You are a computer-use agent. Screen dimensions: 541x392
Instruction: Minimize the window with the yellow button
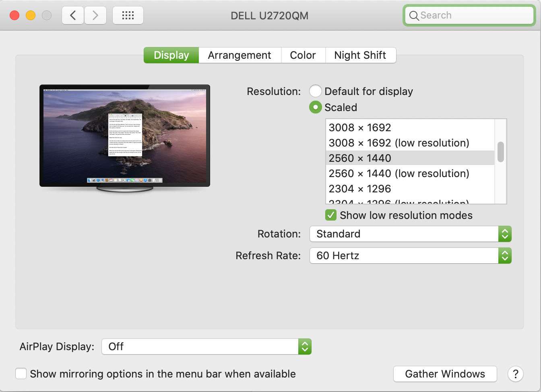31,15
